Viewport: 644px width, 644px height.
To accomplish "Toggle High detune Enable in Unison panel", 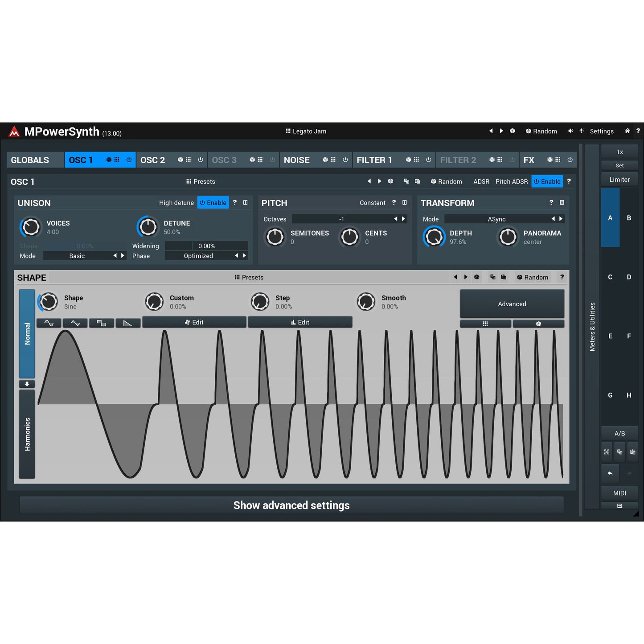I will (x=213, y=202).
